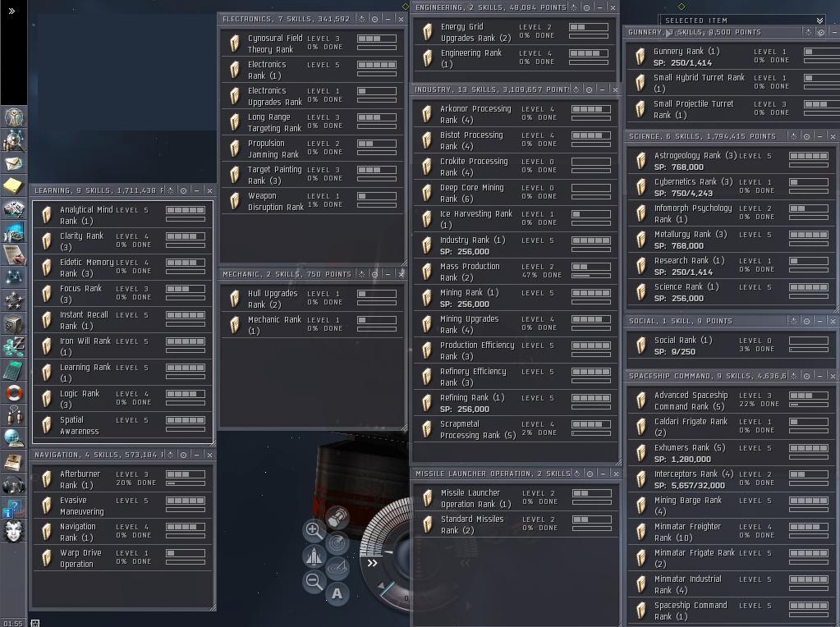Toggle pin icon on Science window header
Viewport: 840px width, 627px height.
(x=794, y=136)
